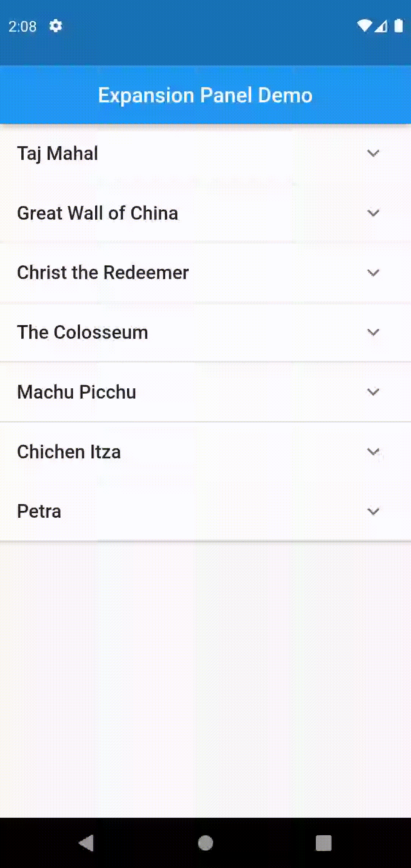Click the Expansion Panel Demo title

click(x=205, y=95)
